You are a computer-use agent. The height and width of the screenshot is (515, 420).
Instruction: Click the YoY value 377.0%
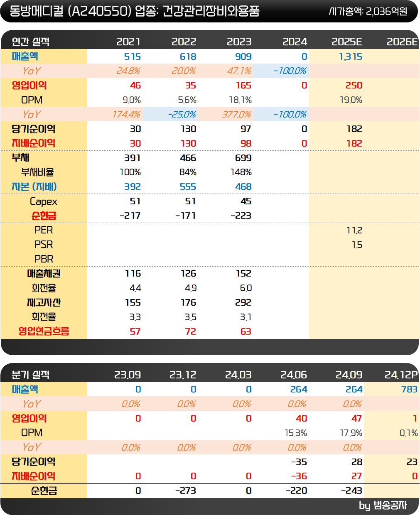[x=237, y=114]
